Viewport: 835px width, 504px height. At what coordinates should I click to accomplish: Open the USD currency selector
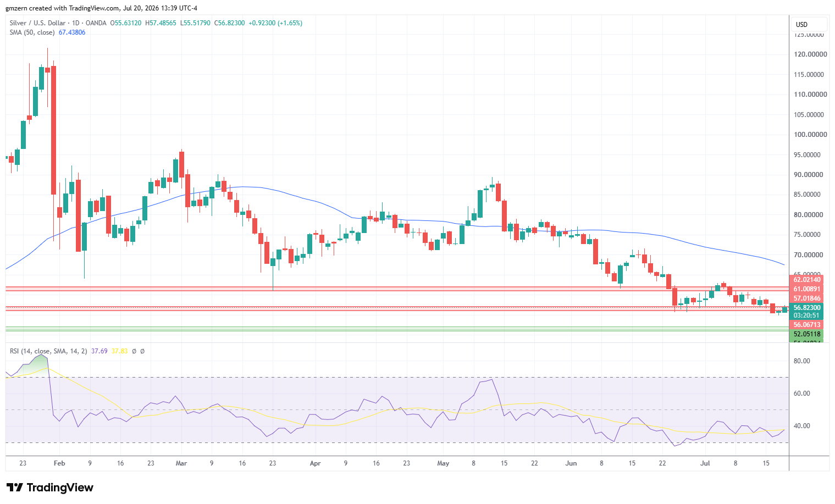click(x=809, y=24)
